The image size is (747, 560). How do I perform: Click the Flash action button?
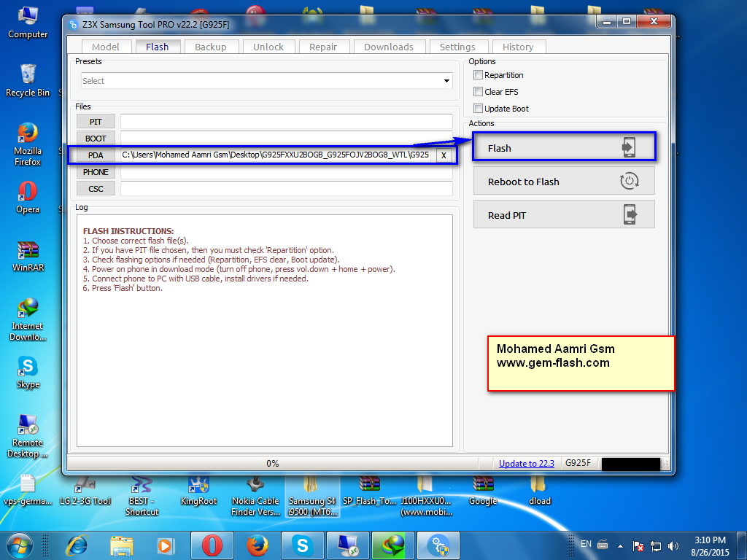[x=564, y=147]
